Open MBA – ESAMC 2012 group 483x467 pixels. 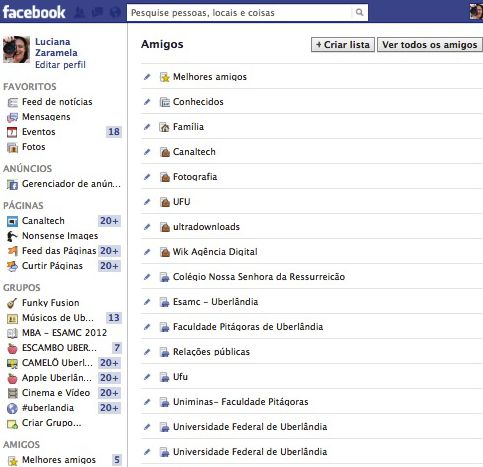point(64,333)
